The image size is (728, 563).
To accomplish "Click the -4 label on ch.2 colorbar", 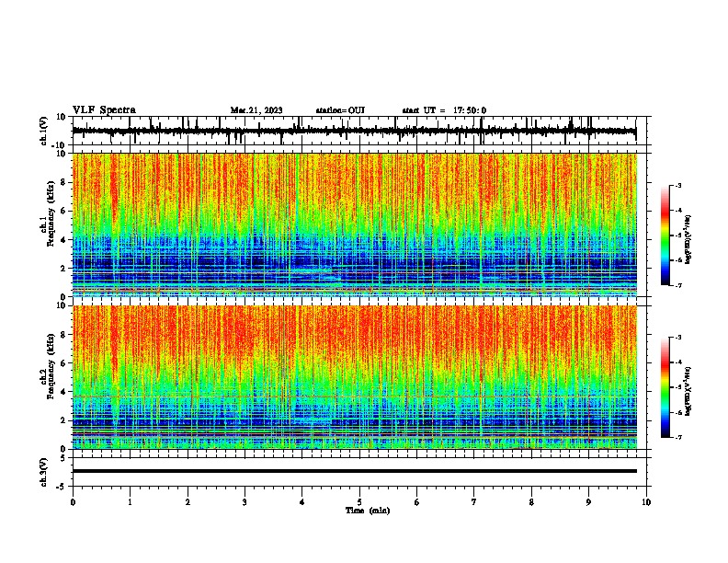I will coord(677,362).
